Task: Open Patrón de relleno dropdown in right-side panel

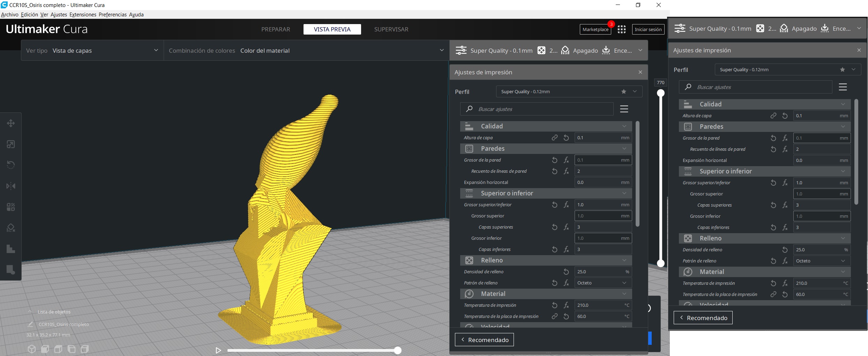Action: click(x=822, y=261)
